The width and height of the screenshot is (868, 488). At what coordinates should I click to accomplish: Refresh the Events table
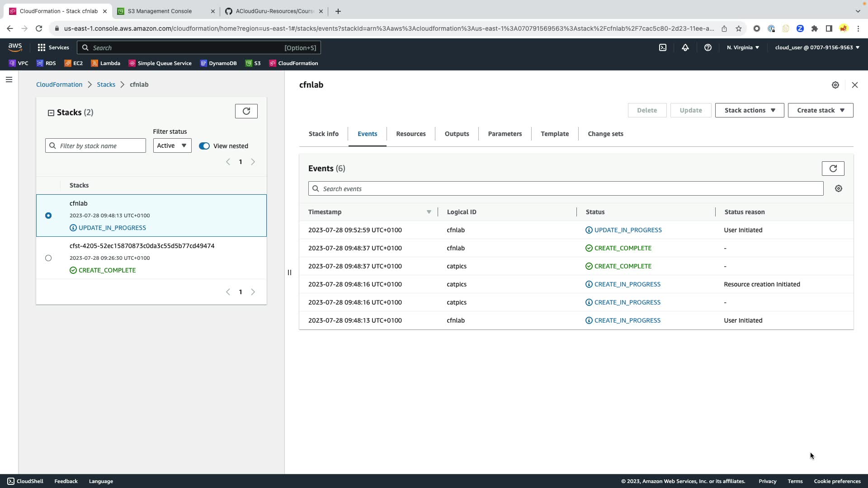833,169
